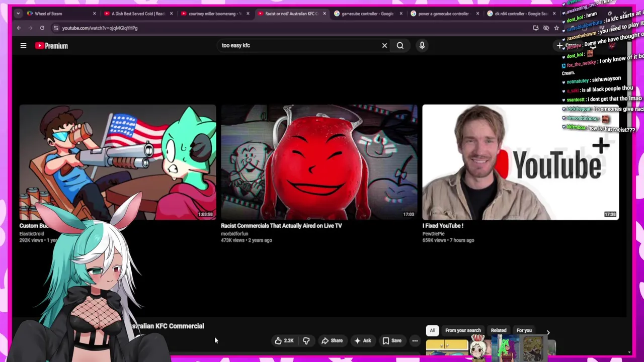Click the Share button
The height and width of the screenshot is (362, 644).
click(x=332, y=341)
